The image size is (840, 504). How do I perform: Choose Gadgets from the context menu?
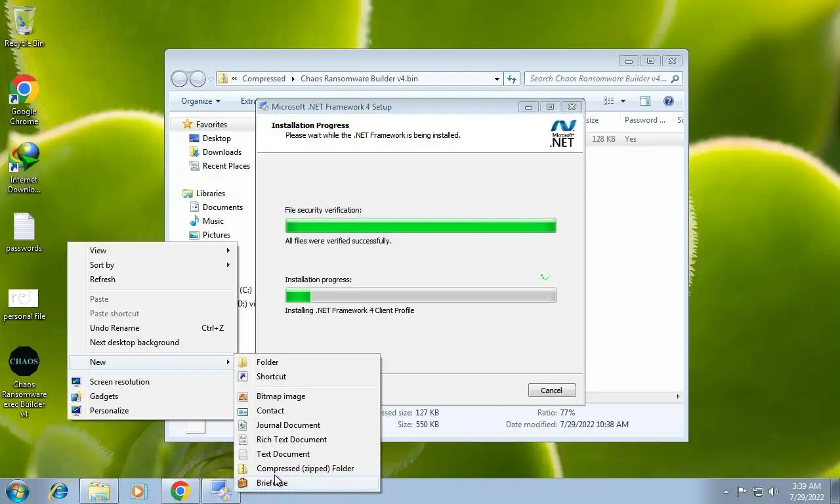click(152, 396)
